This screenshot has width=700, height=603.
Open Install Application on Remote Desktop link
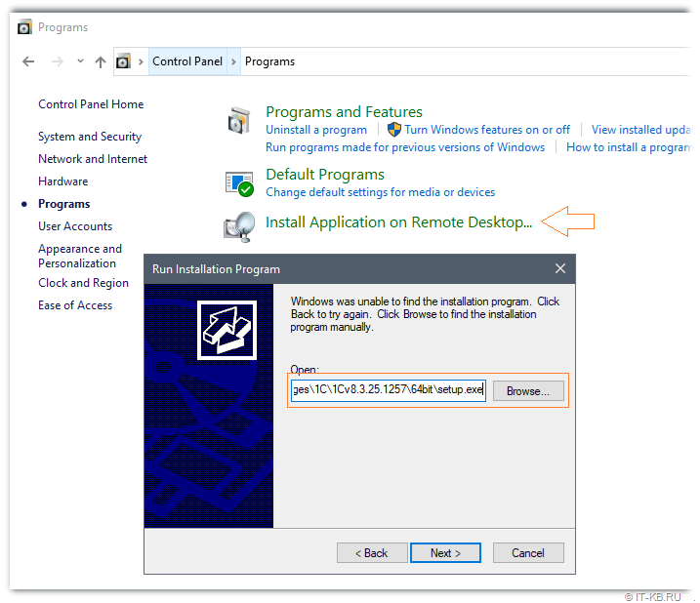click(398, 221)
